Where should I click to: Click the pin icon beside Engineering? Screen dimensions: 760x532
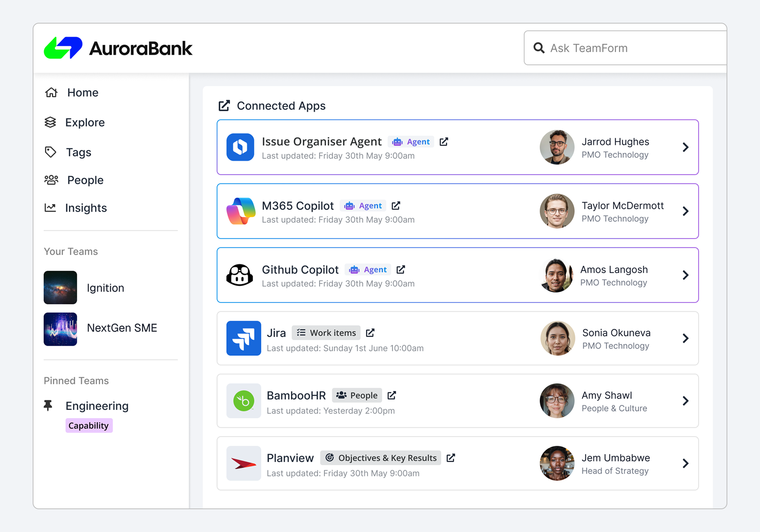pyautogui.click(x=48, y=406)
